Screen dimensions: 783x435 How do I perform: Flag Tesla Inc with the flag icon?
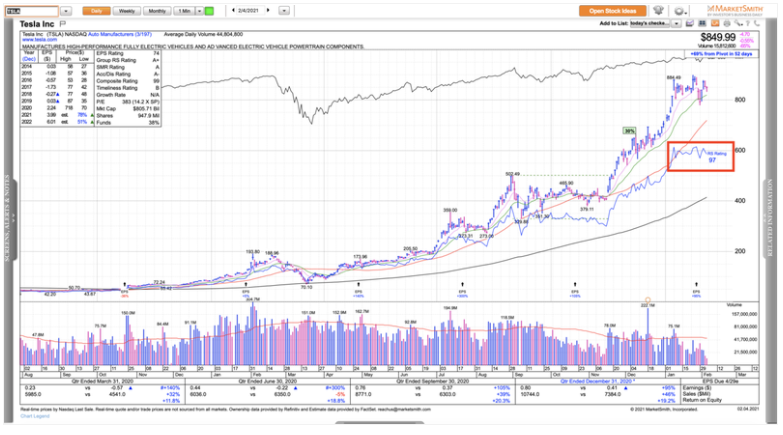pyautogui.click(x=62, y=24)
